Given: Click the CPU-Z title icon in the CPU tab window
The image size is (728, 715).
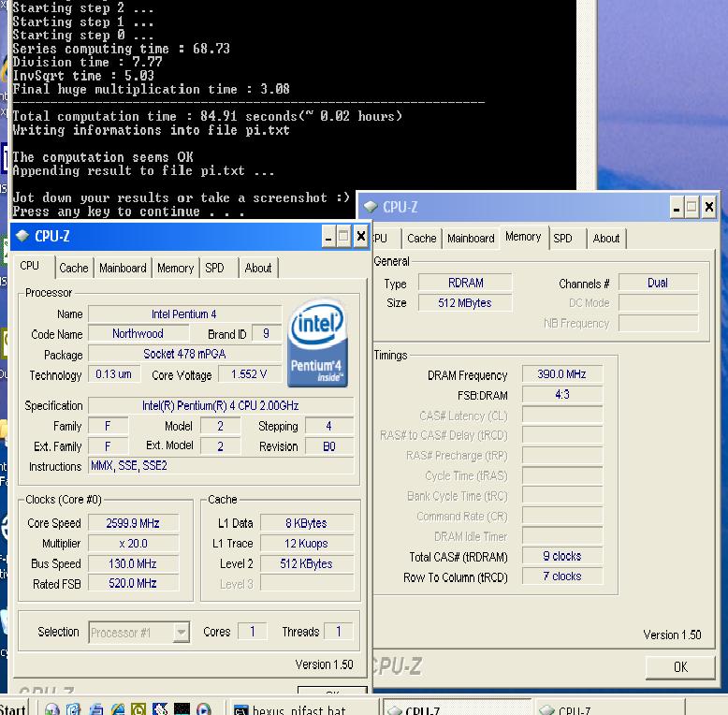Looking at the screenshot, I should tap(22, 236).
